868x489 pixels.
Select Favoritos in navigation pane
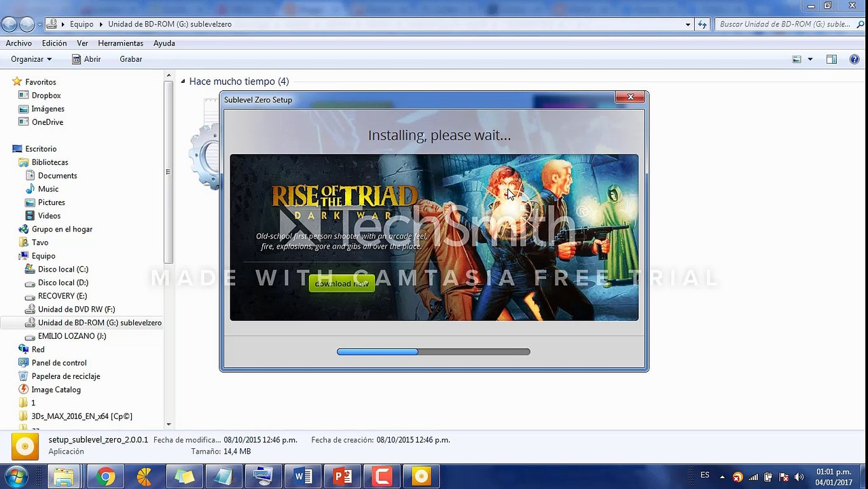[41, 82]
